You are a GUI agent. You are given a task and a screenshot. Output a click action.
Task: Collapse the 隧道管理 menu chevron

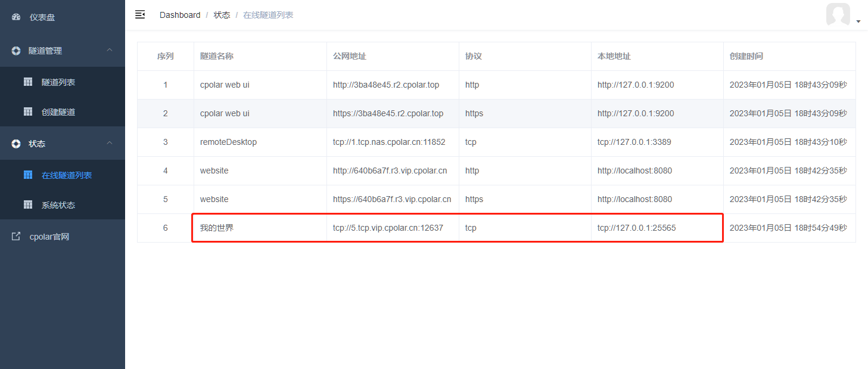(110, 50)
